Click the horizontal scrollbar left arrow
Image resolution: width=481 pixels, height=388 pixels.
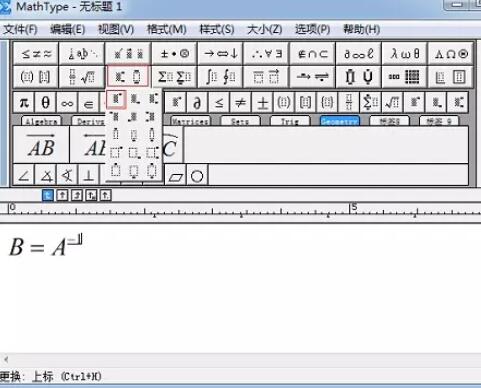[x=5, y=359]
